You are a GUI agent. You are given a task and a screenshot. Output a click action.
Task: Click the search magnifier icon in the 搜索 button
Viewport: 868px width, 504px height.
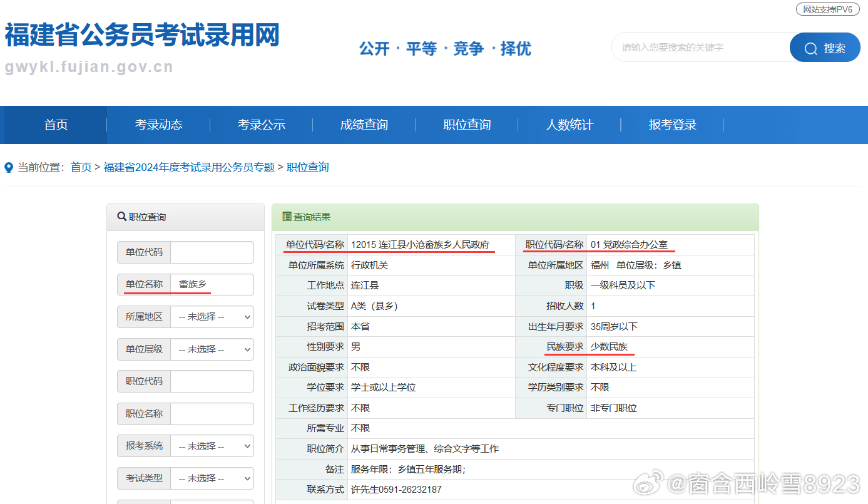pyautogui.click(x=811, y=49)
